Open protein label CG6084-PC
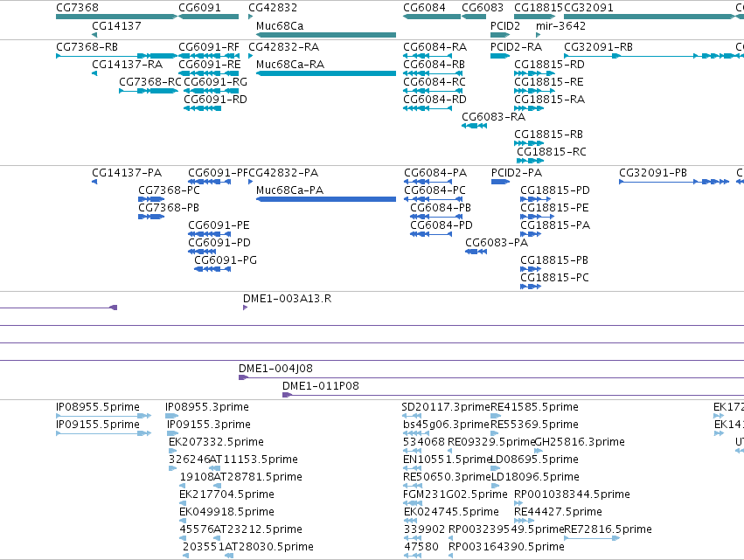 [435, 190]
